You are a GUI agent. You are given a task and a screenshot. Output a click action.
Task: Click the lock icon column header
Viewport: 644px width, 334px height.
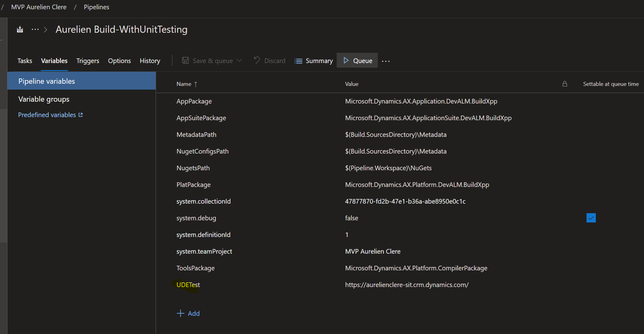coord(565,84)
